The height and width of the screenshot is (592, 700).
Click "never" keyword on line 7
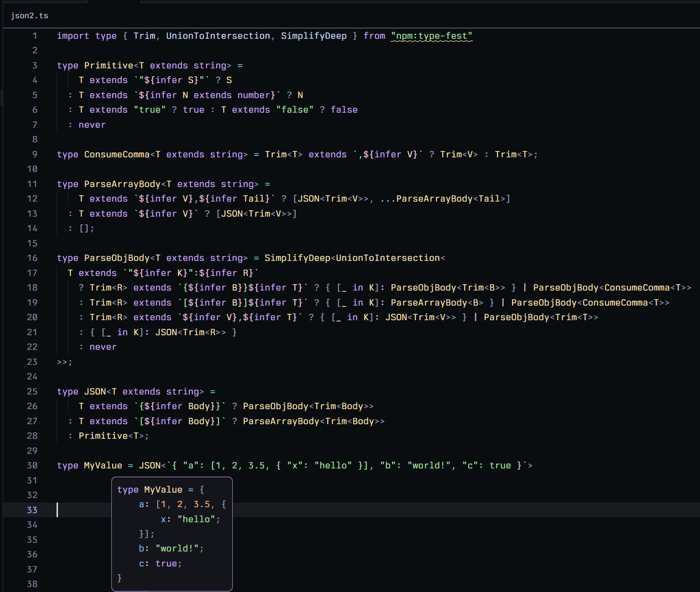click(92, 125)
